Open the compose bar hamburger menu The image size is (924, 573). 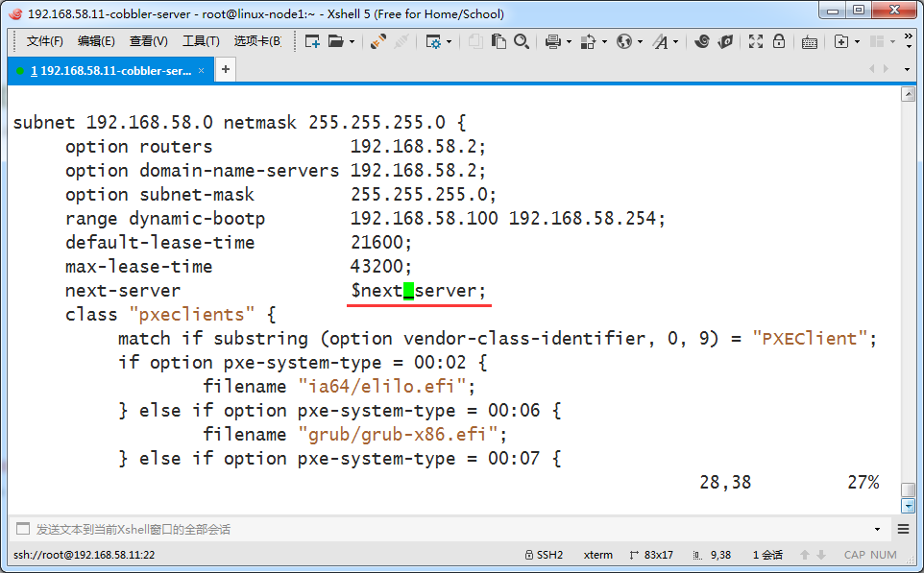(903, 530)
